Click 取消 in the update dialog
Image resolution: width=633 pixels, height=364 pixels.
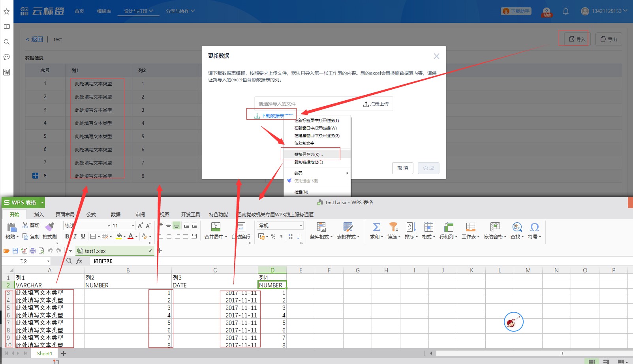click(x=403, y=168)
